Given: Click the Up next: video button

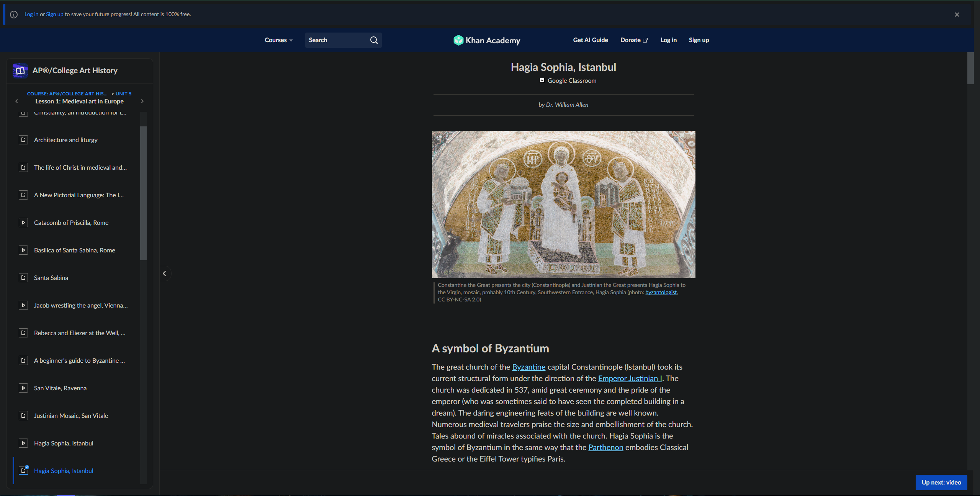Looking at the screenshot, I should coord(941,482).
